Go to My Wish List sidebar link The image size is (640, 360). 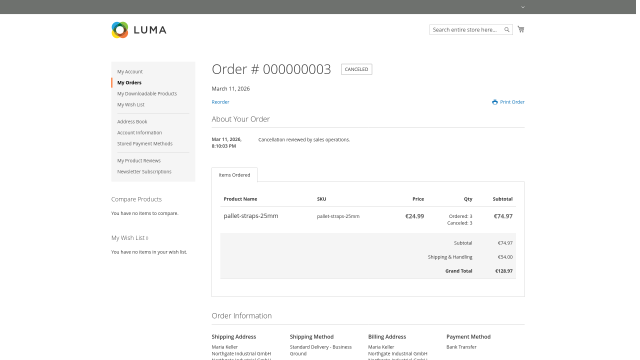click(131, 104)
